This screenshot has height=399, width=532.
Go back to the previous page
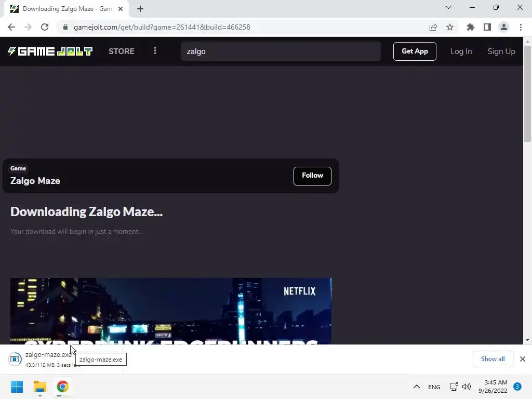(11, 27)
